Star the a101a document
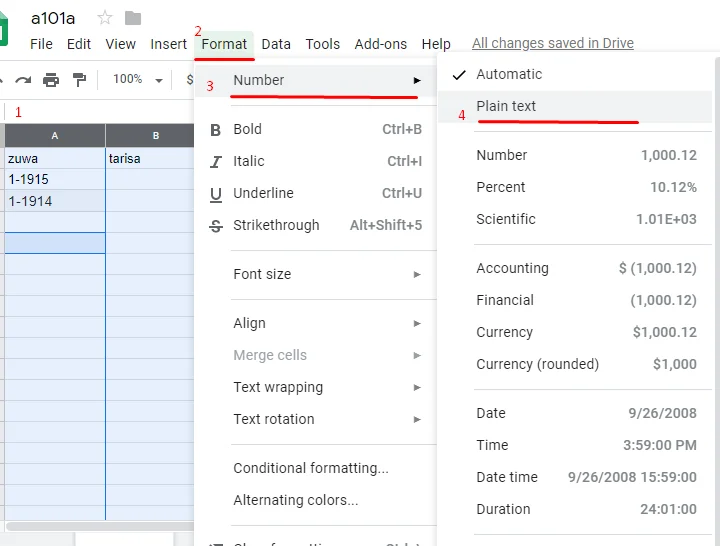 click(105, 18)
